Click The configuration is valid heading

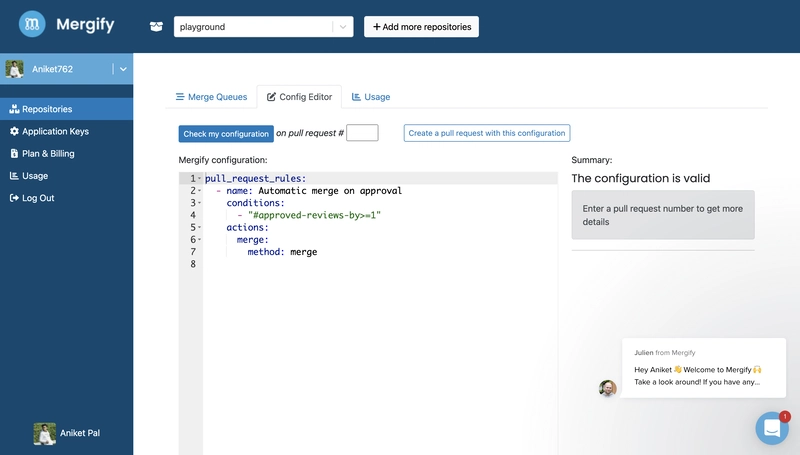pos(641,179)
